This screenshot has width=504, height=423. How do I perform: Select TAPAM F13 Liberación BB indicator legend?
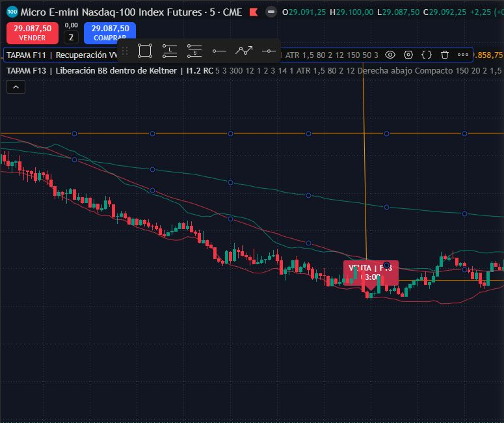coord(110,70)
